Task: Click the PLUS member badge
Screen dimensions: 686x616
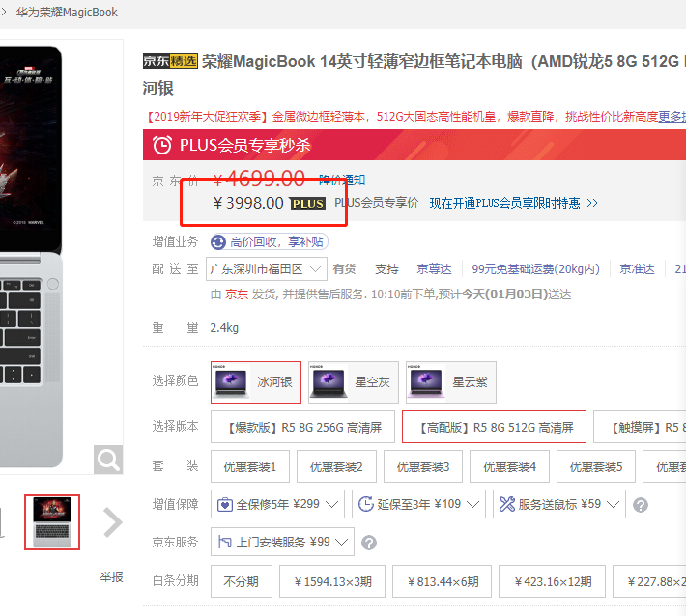Action: click(308, 204)
